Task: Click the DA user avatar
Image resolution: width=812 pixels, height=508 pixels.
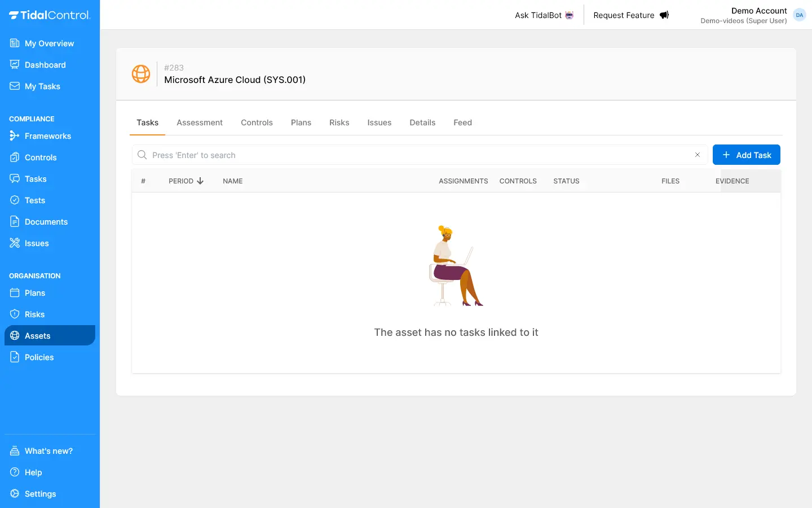Action: pyautogui.click(x=799, y=15)
